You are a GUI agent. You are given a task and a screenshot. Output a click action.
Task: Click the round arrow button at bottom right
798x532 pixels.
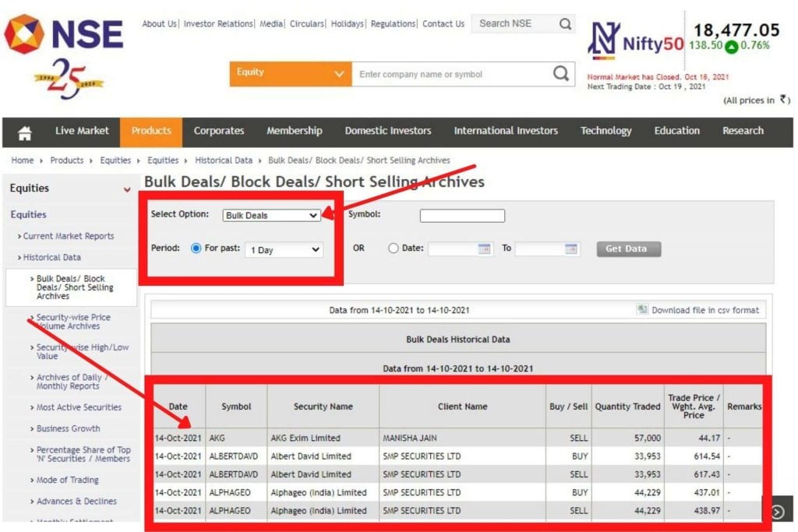(778, 511)
